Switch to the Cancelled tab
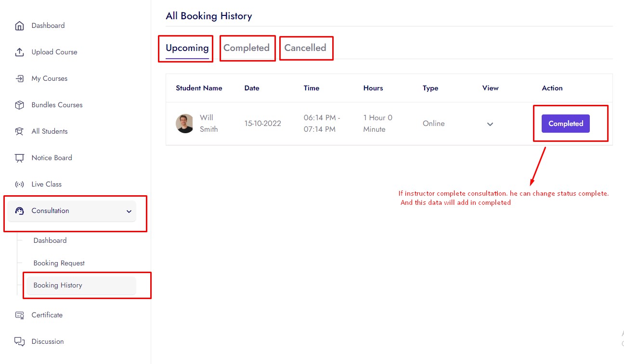 click(305, 48)
